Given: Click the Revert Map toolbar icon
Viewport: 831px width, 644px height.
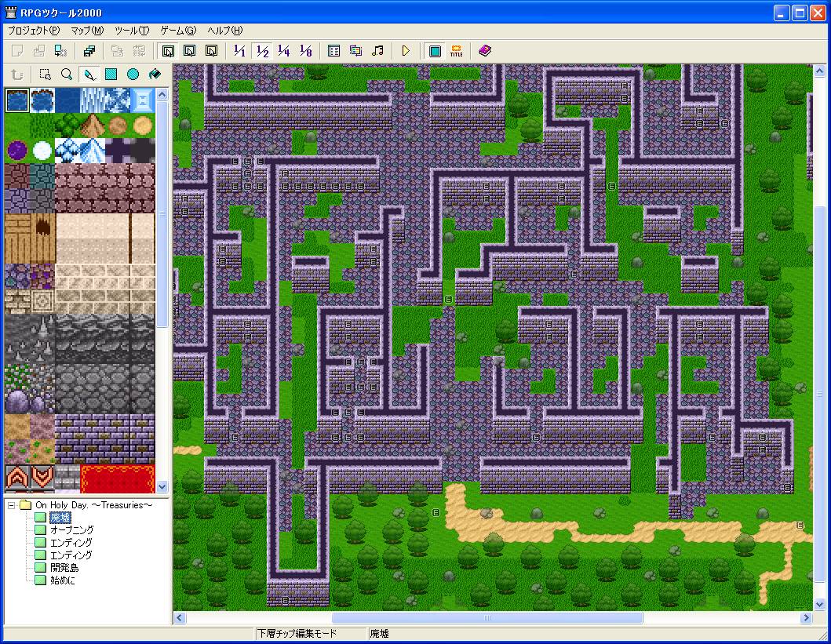Looking at the screenshot, I should 140,51.
